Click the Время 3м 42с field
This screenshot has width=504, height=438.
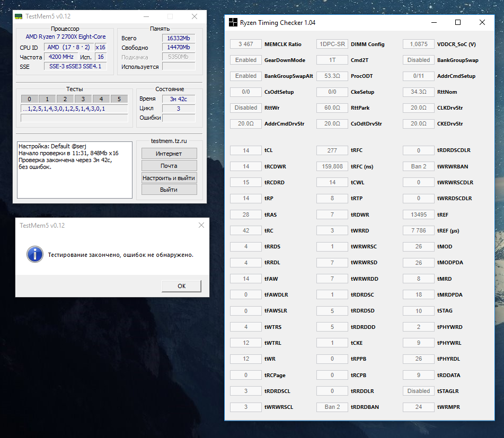coord(179,99)
